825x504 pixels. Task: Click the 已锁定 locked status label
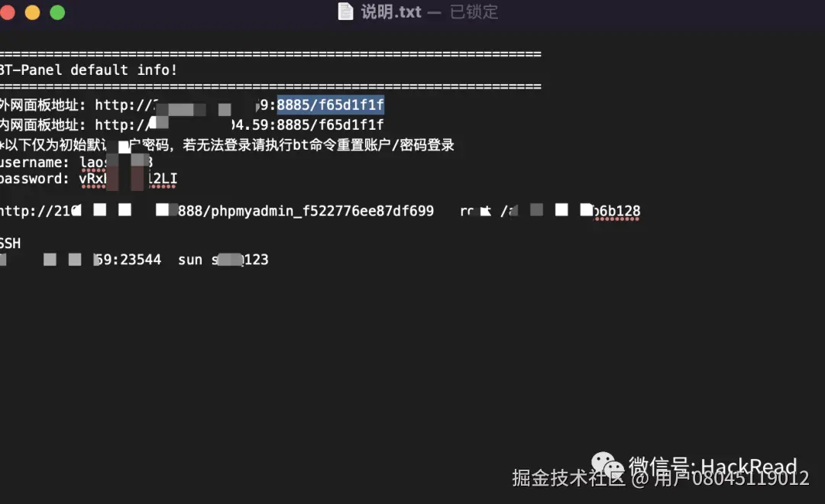(x=474, y=11)
